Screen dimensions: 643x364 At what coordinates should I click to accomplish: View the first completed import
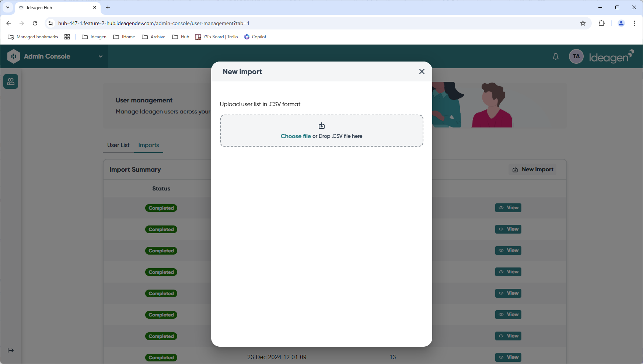(x=508, y=208)
